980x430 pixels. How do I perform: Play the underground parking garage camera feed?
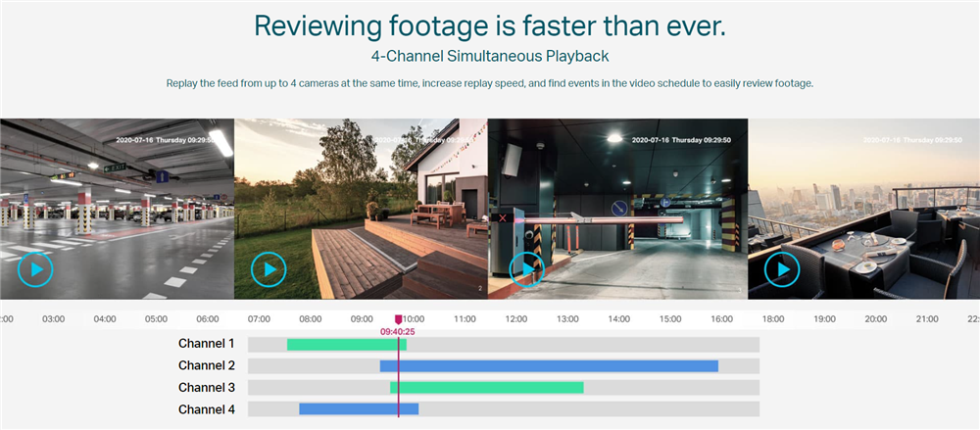[35, 269]
